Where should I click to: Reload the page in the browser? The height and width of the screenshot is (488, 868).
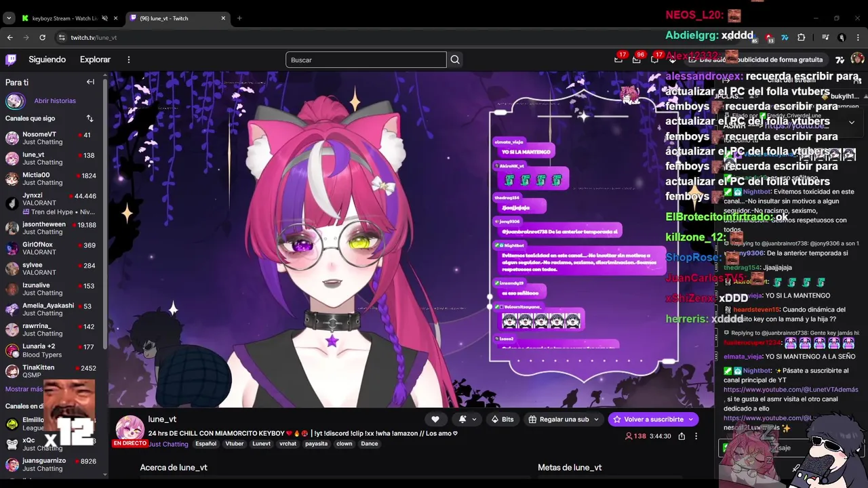(x=42, y=37)
